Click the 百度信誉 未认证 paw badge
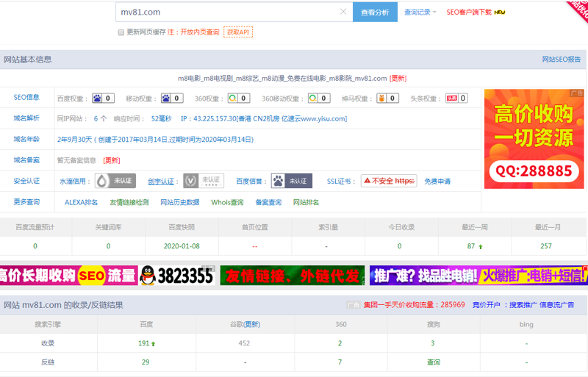 click(x=292, y=181)
